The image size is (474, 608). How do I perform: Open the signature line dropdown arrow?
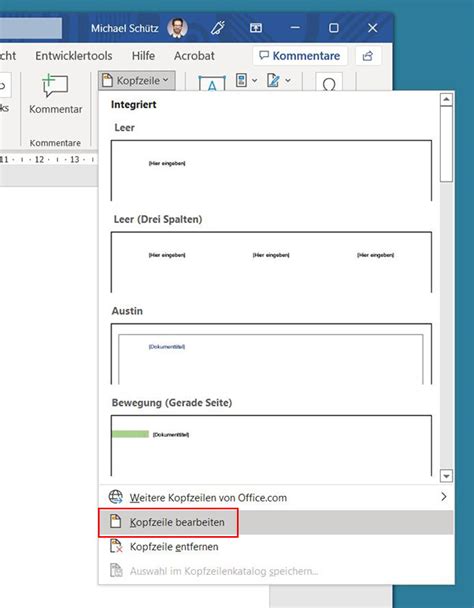click(288, 81)
